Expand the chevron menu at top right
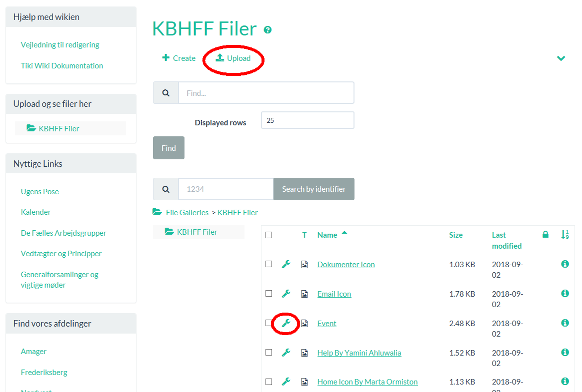Screen dimensions: 582x392 coord(561,58)
